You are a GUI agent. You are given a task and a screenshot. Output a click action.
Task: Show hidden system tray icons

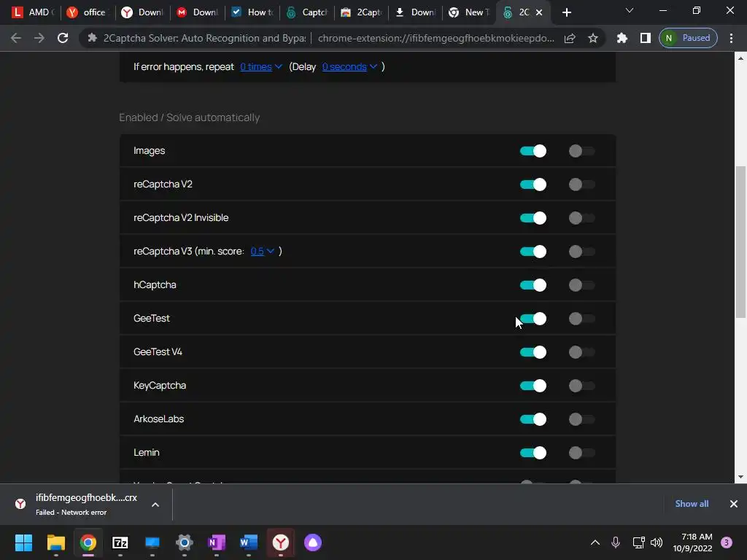point(595,542)
